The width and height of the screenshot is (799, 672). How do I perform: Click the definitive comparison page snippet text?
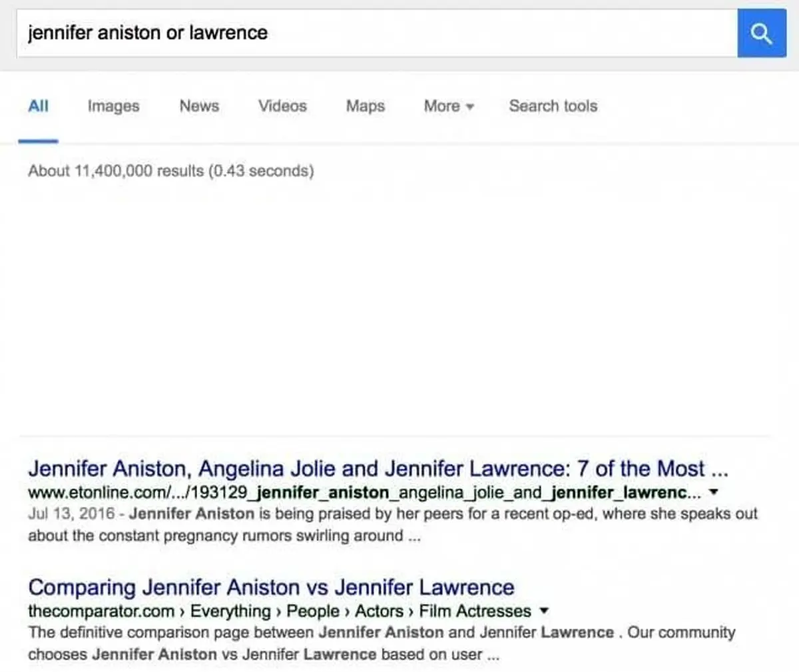click(172, 633)
